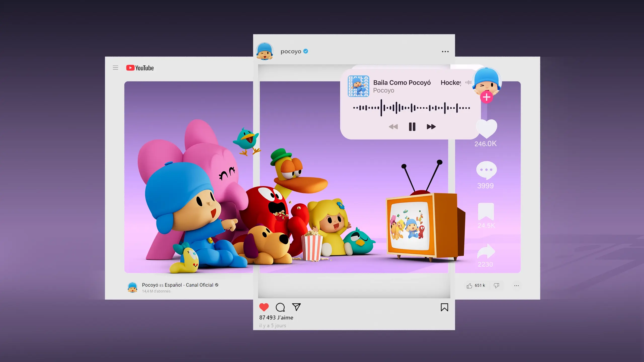
Task: Click the scrolling Hockey track label
Action: 451,82
